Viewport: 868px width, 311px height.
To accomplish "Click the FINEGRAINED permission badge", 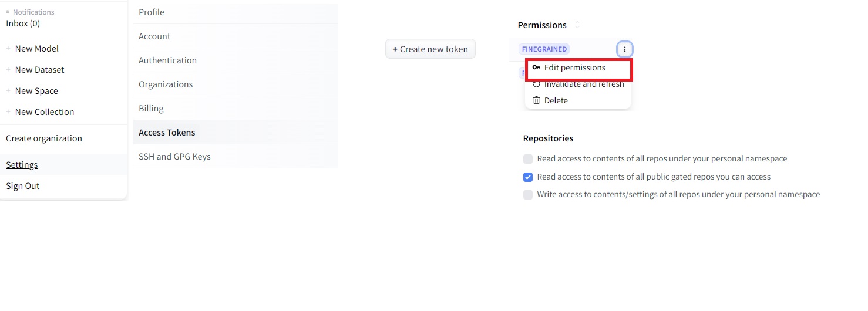I will [x=544, y=49].
